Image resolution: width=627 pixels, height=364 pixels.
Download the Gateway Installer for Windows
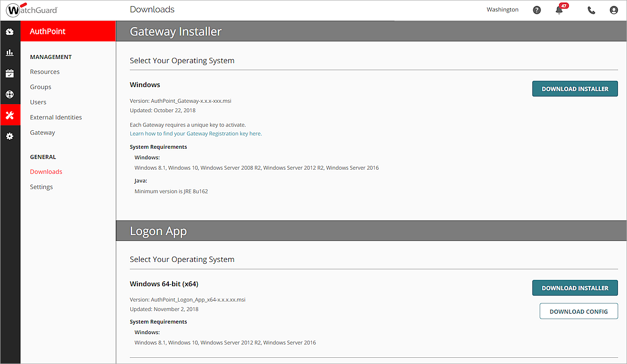pos(575,89)
